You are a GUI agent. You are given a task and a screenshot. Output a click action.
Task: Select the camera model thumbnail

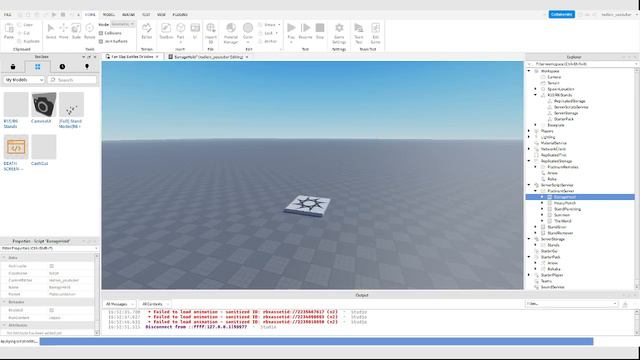tap(44, 104)
